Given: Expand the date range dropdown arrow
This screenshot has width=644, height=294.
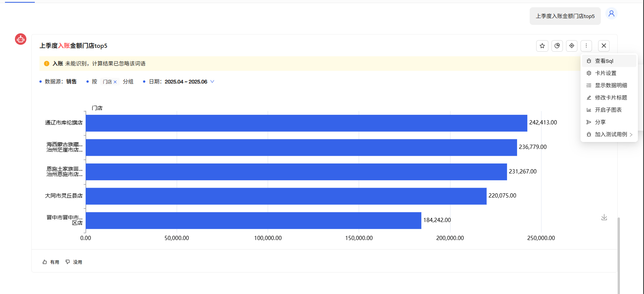Looking at the screenshot, I should click(x=212, y=82).
